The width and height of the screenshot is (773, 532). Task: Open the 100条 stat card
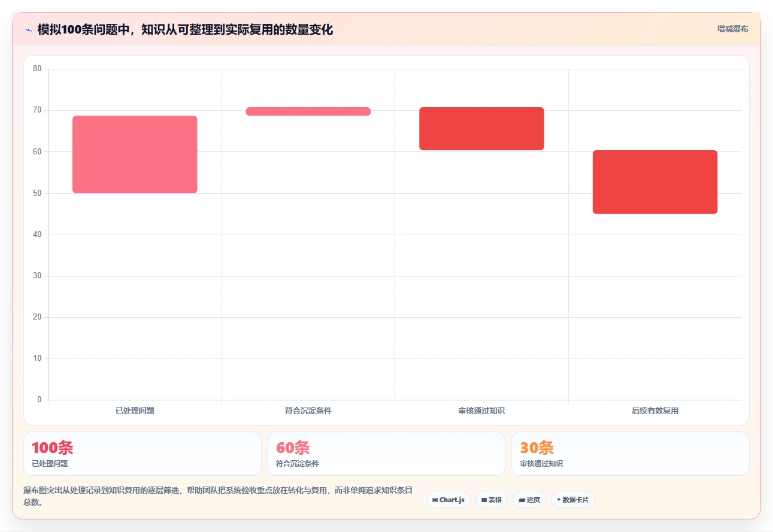click(143, 454)
